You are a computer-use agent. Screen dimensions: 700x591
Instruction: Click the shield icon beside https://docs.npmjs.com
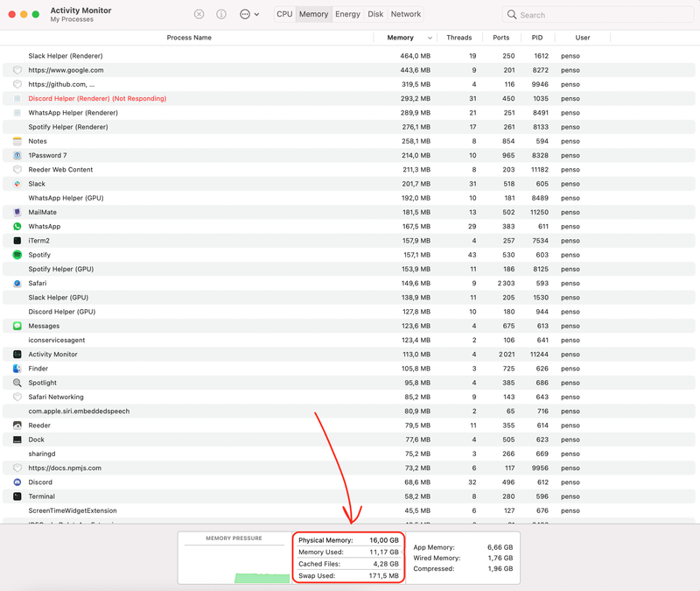tap(17, 468)
